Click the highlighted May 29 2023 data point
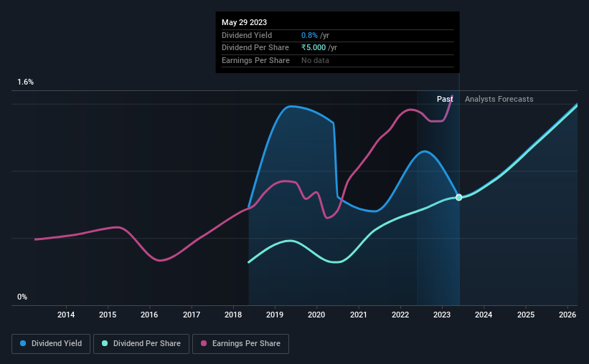This screenshot has height=364, width=589. 458,197
